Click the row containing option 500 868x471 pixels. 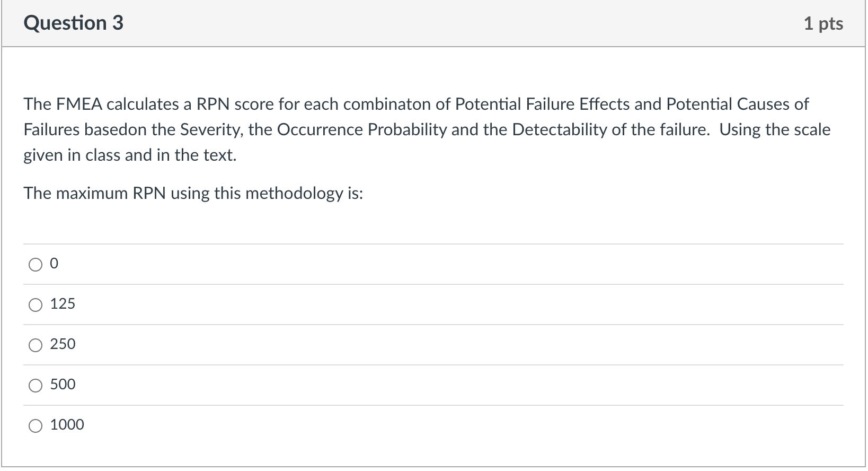(371, 385)
